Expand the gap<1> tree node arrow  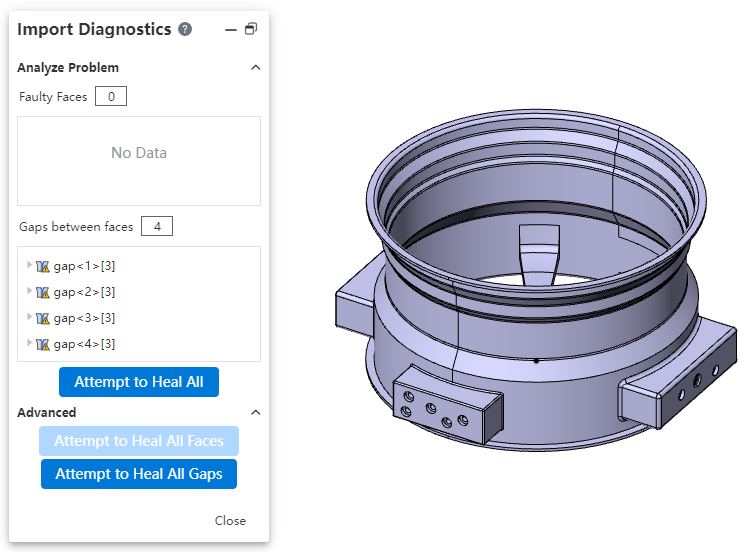(30, 265)
